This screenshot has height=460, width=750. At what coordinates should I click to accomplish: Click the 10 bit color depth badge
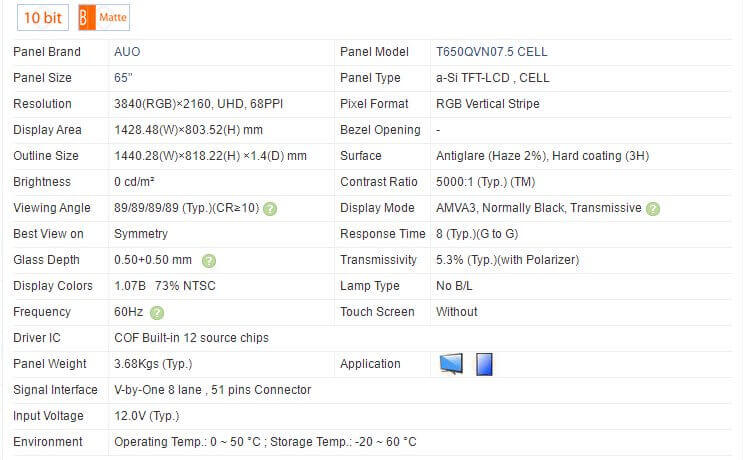pos(42,18)
